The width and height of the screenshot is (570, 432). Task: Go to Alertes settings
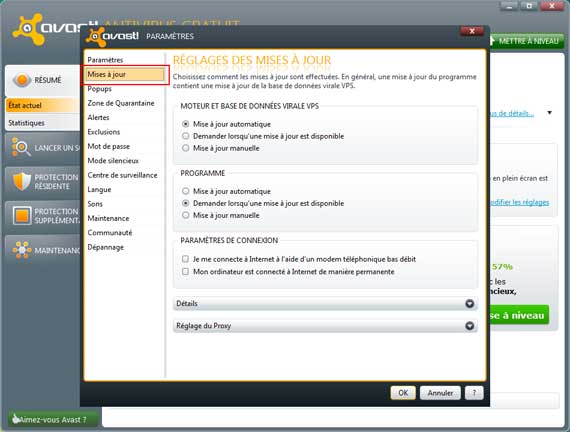[98, 117]
